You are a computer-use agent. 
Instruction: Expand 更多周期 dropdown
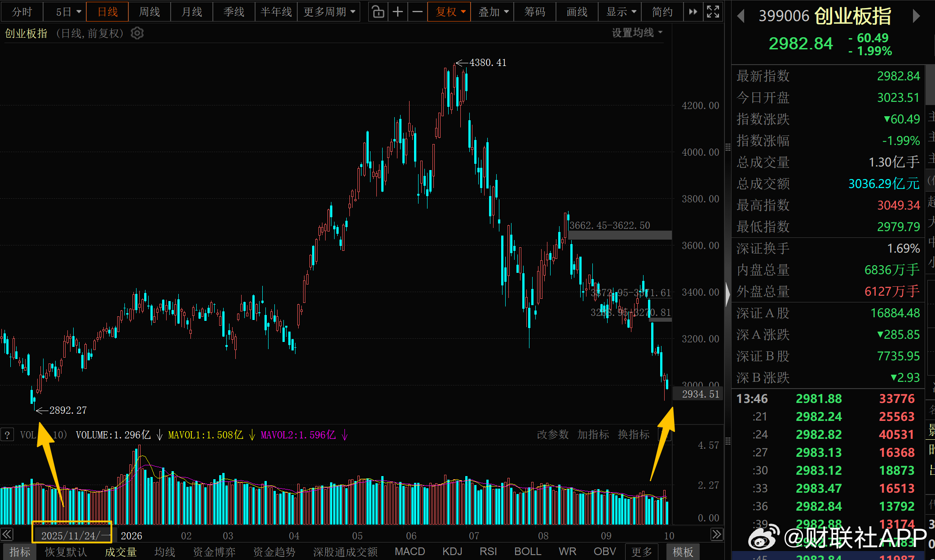tap(329, 12)
